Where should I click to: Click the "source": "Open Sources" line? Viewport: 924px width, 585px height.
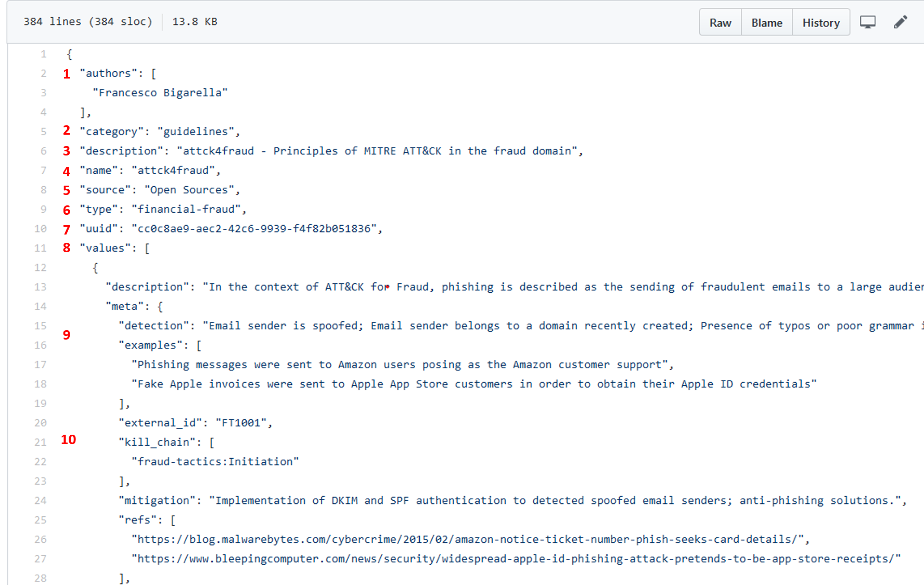coord(160,190)
